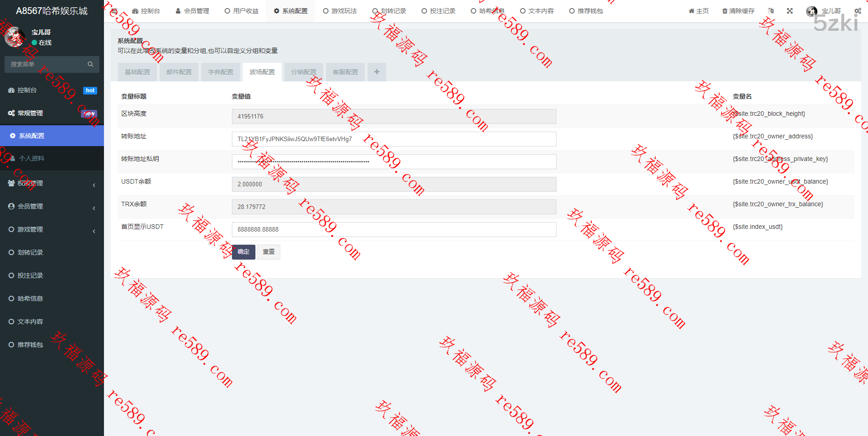Click the menu search magnifier icon

(x=90, y=64)
